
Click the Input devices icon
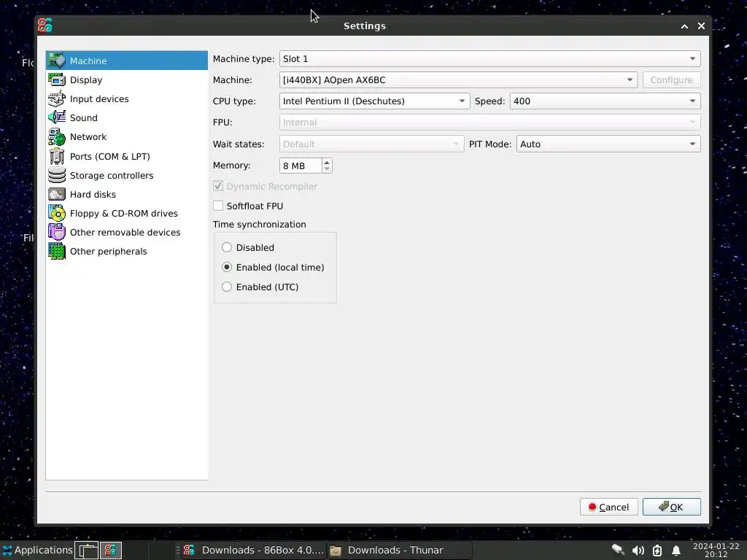(57, 98)
